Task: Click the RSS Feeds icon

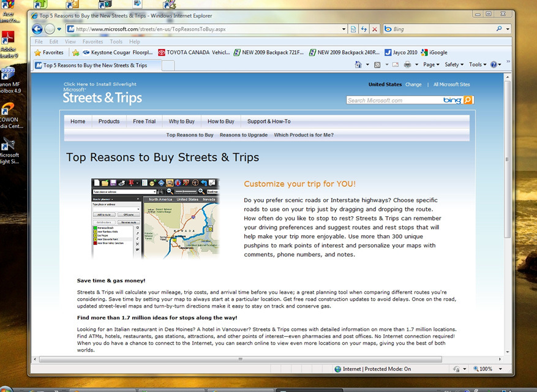Action: click(377, 64)
